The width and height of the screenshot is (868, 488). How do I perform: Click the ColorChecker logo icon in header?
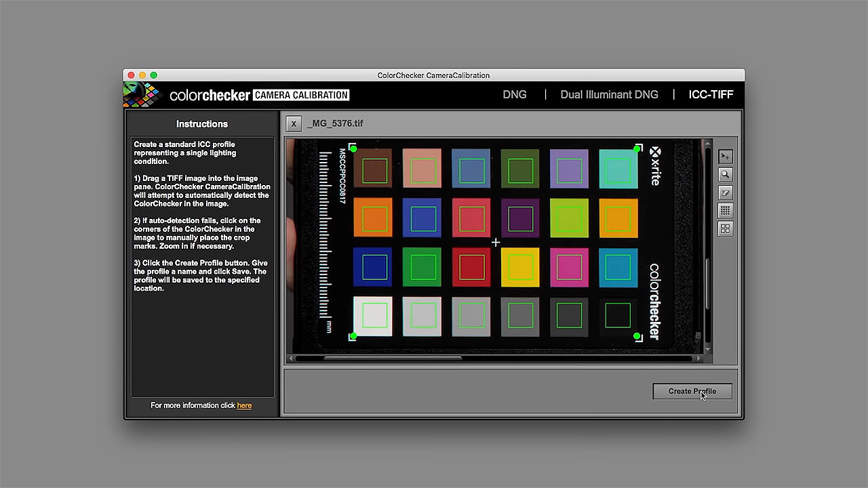click(x=142, y=95)
